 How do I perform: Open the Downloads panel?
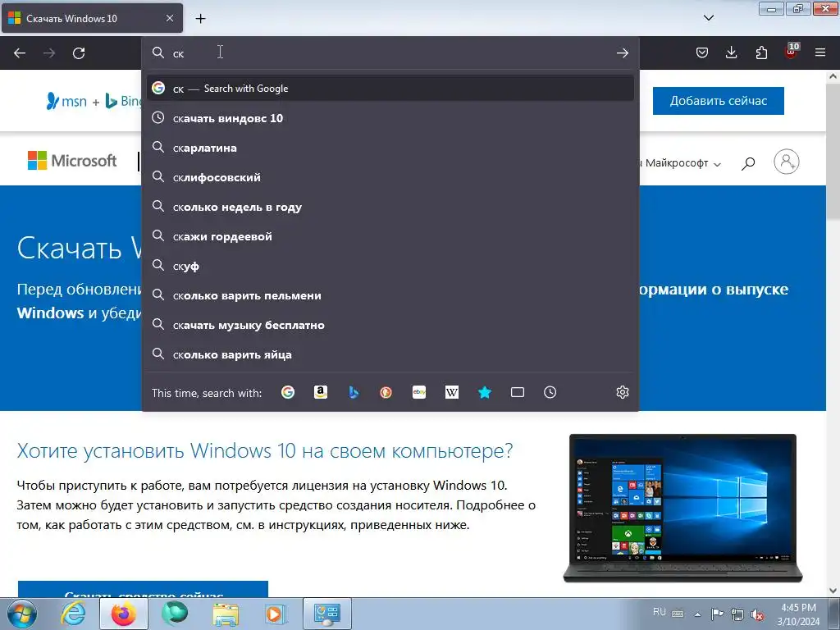(x=731, y=52)
